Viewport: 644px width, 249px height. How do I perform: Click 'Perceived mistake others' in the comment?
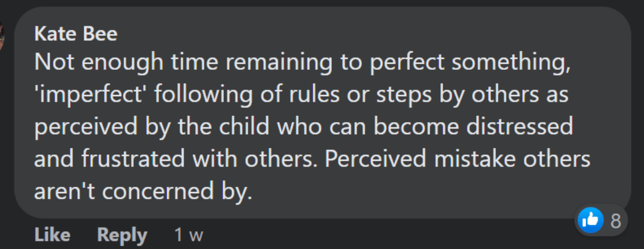(x=458, y=159)
